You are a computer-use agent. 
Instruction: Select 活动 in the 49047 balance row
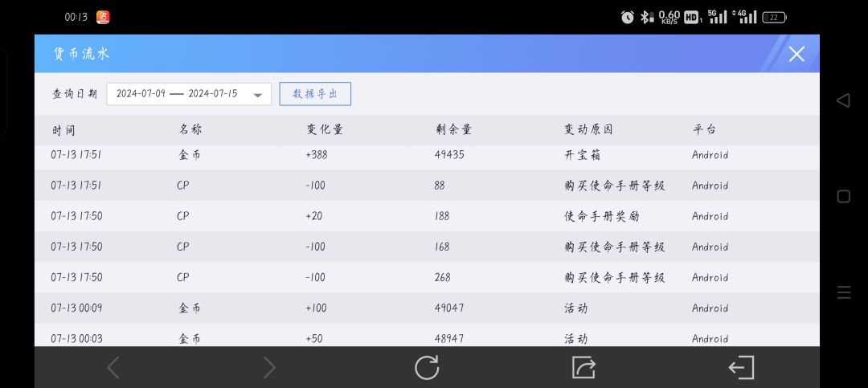(x=575, y=308)
